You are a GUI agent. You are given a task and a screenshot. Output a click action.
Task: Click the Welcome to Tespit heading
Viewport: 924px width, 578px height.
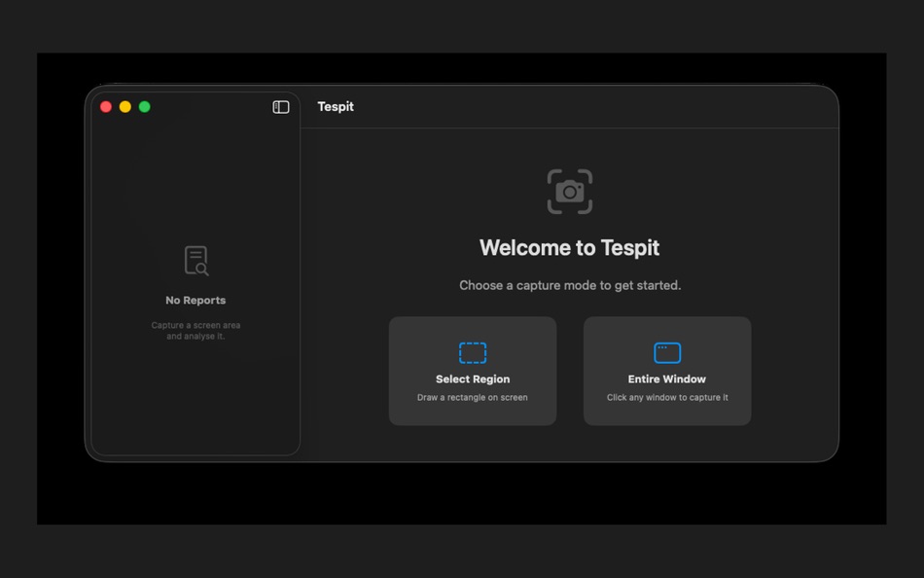569,247
